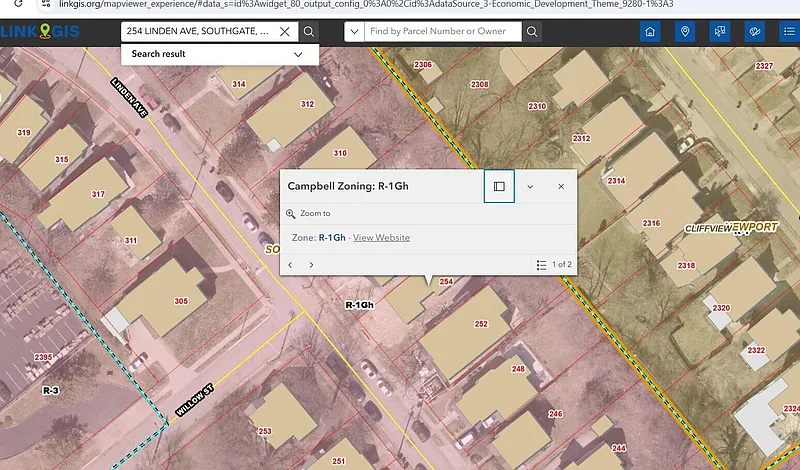
Task: Open the location pin tool
Action: [x=685, y=32]
